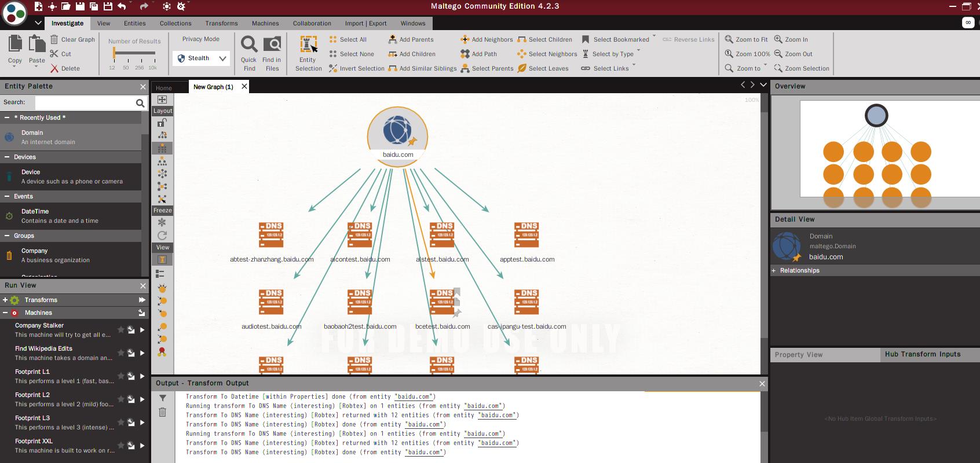Favorite the Company Stalker machine star
The height and width of the screenshot is (463, 980).
[x=121, y=330]
